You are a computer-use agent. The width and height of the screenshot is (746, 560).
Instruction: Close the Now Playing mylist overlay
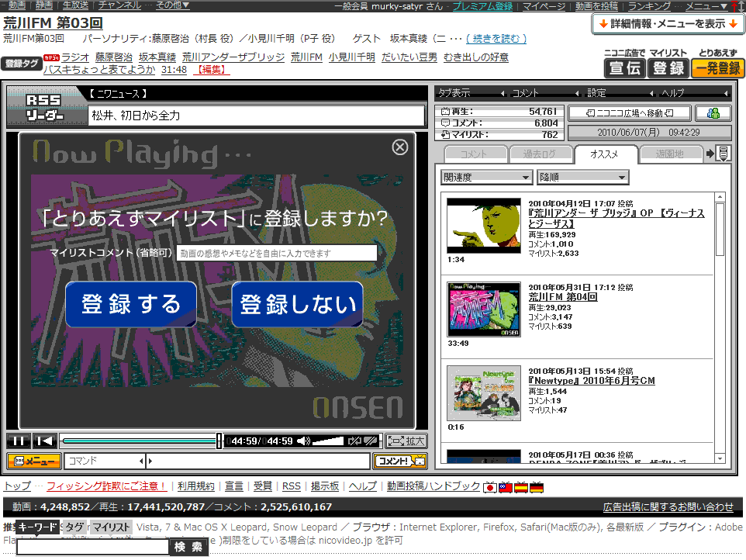(x=399, y=147)
